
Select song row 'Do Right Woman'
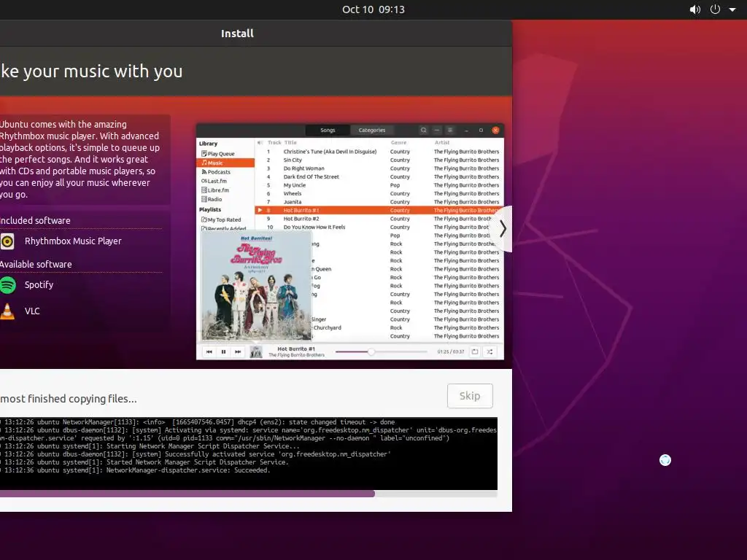[x=379, y=168]
